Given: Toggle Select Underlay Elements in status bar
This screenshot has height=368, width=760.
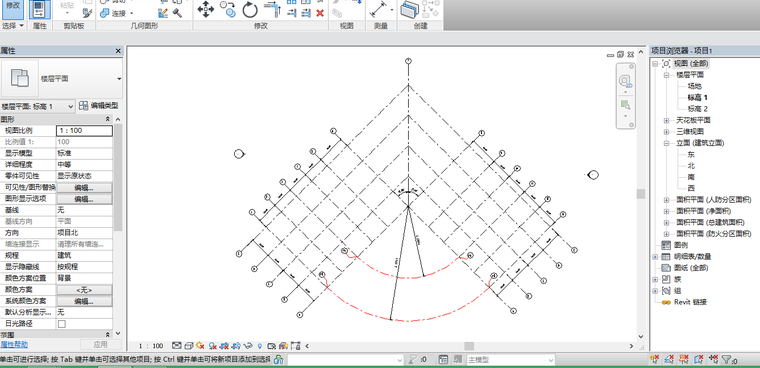Looking at the screenshot, I should click(x=669, y=360).
